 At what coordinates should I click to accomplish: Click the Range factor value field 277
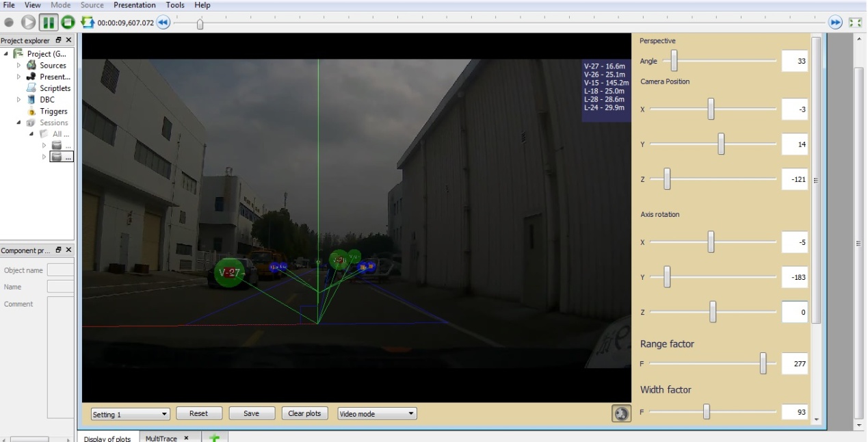(795, 363)
